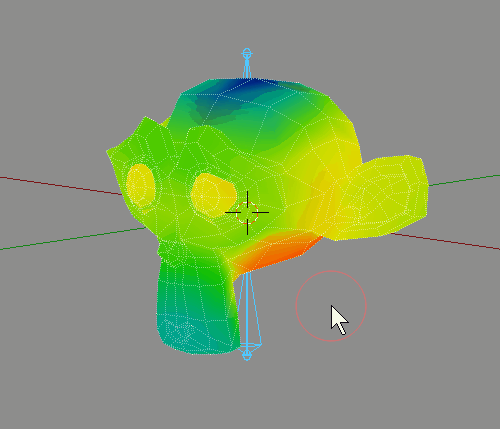Viewport: 500px width, 429px height.
Task: Click the red axis line at the lower right
Action: (x=445, y=241)
